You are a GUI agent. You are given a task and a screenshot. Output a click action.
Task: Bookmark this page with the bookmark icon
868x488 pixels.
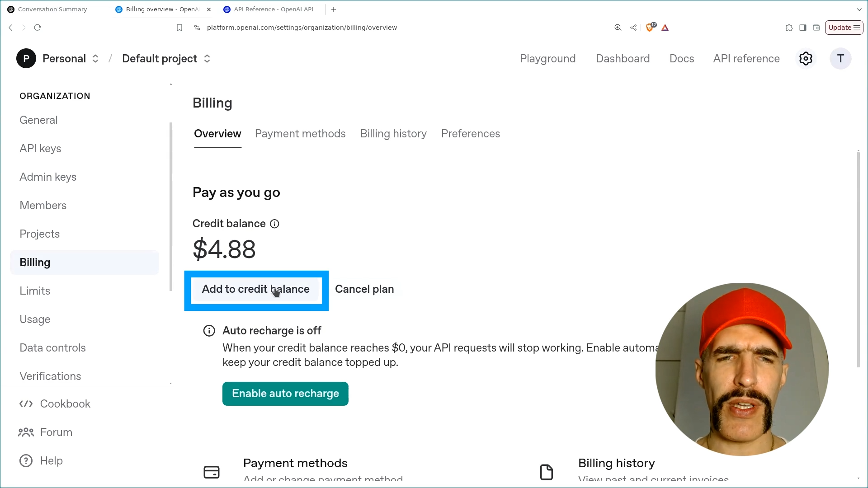click(179, 28)
